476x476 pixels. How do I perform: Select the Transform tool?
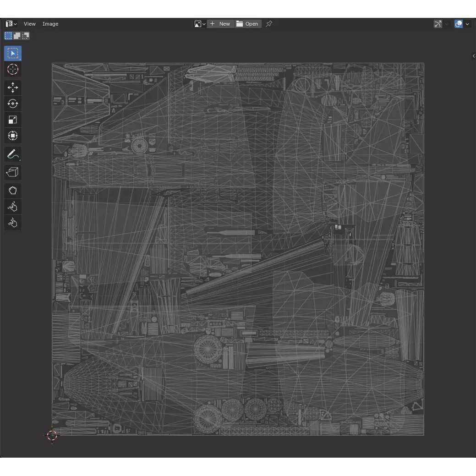point(13,136)
